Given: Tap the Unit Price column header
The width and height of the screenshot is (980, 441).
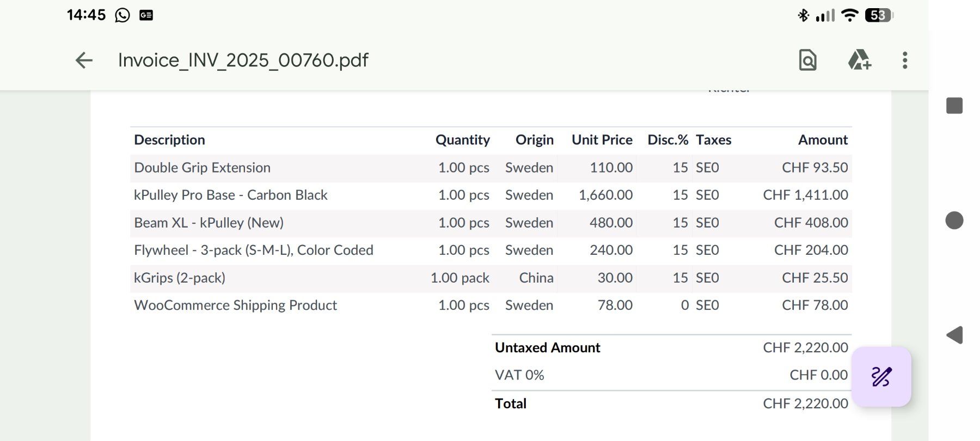Looking at the screenshot, I should [602, 140].
